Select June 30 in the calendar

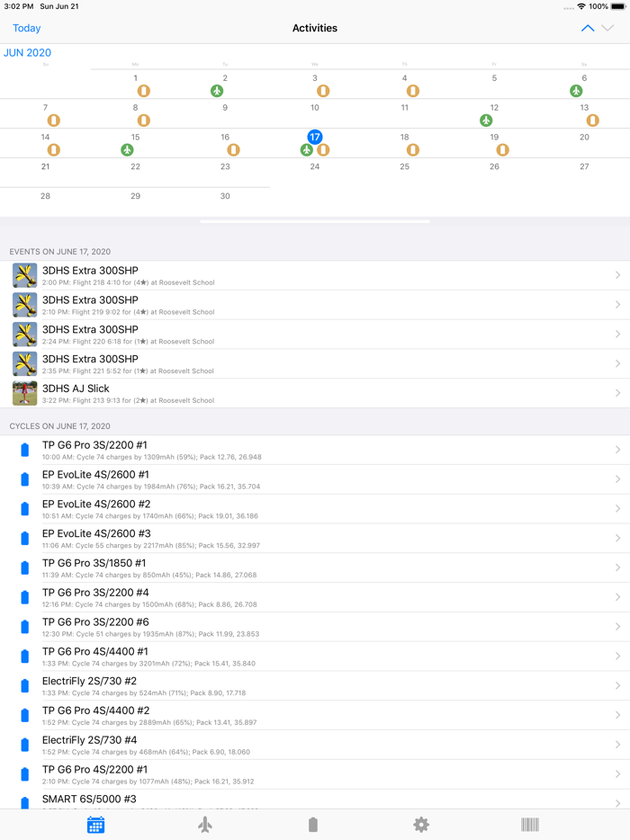225,196
